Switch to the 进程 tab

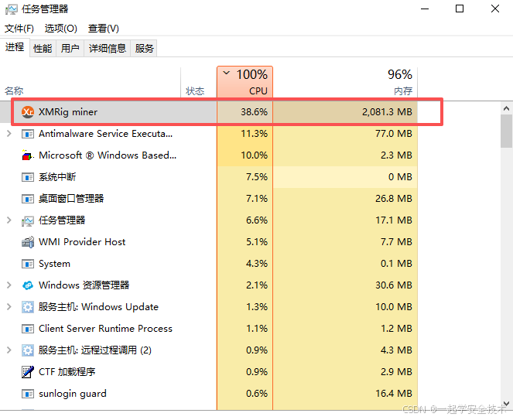pyautogui.click(x=15, y=47)
